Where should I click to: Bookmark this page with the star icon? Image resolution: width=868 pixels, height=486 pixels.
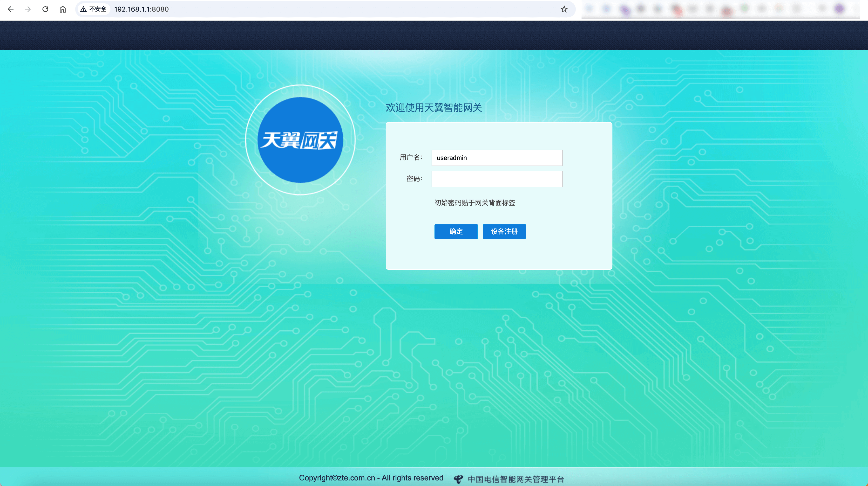(564, 9)
